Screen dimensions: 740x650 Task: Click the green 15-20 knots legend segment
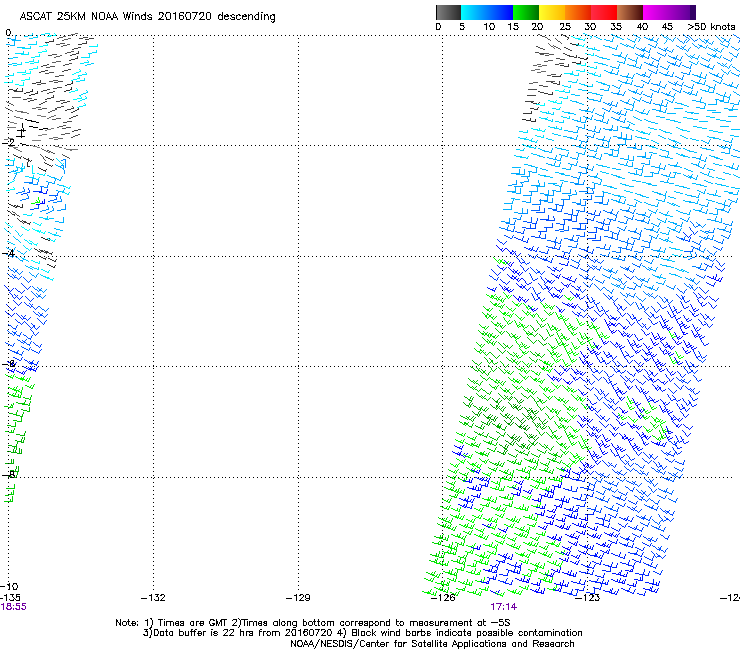tap(526, 12)
